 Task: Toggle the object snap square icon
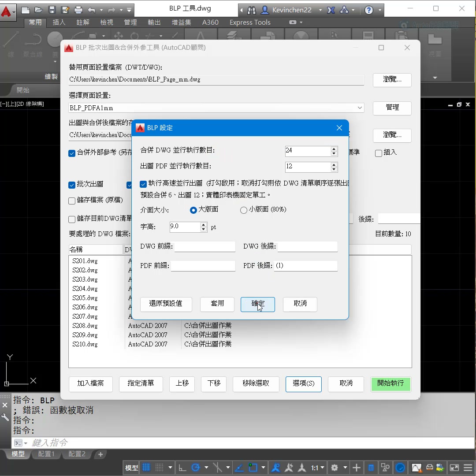pos(253,468)
